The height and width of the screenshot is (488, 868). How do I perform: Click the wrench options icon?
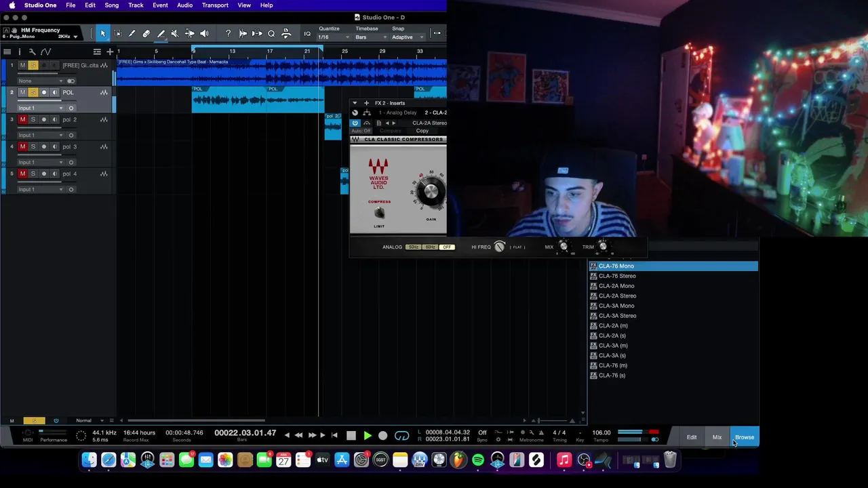pos(32,52)
